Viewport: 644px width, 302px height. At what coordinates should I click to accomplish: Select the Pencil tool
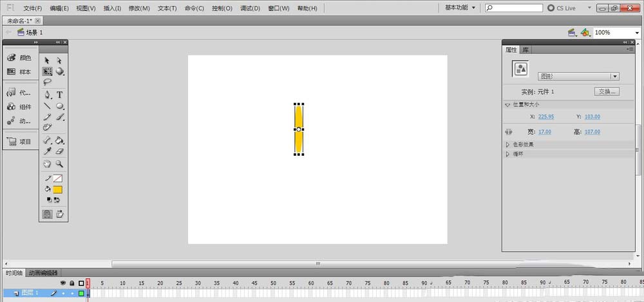pos(47,117)
